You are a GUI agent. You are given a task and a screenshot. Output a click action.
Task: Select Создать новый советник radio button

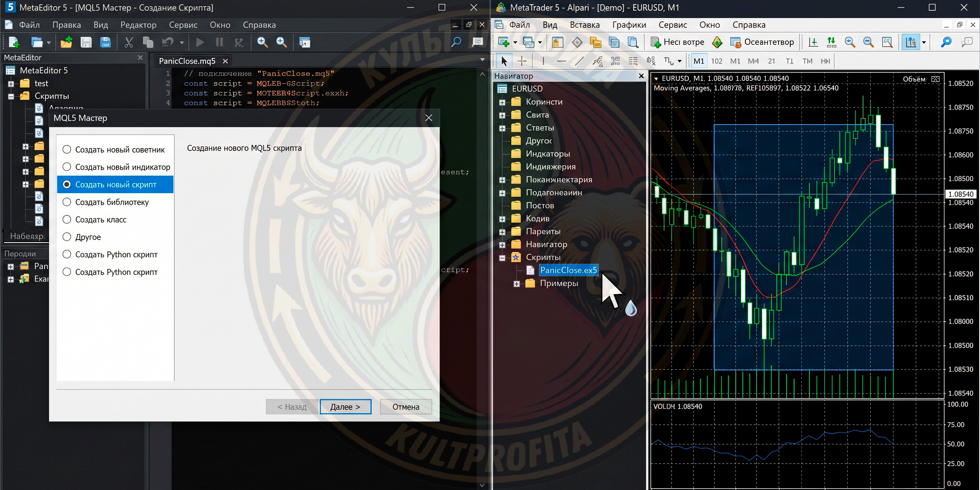tap(66, 150)
